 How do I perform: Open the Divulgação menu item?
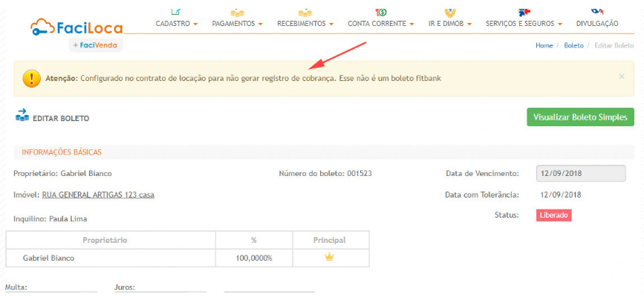(x=596, y=24)
